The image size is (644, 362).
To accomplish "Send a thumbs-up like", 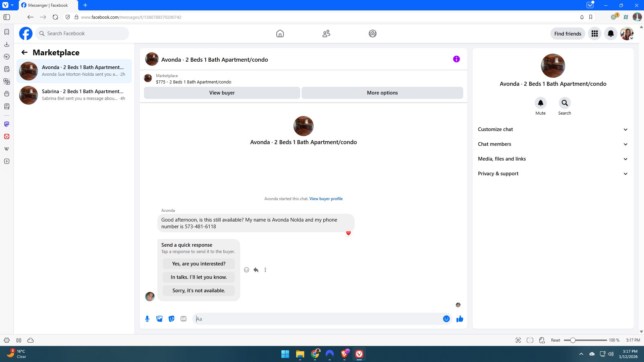I will [x=460, y=319].
